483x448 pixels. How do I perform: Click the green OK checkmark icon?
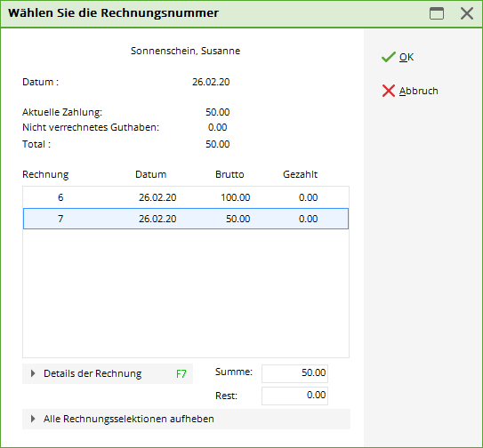tap(388, 57)
